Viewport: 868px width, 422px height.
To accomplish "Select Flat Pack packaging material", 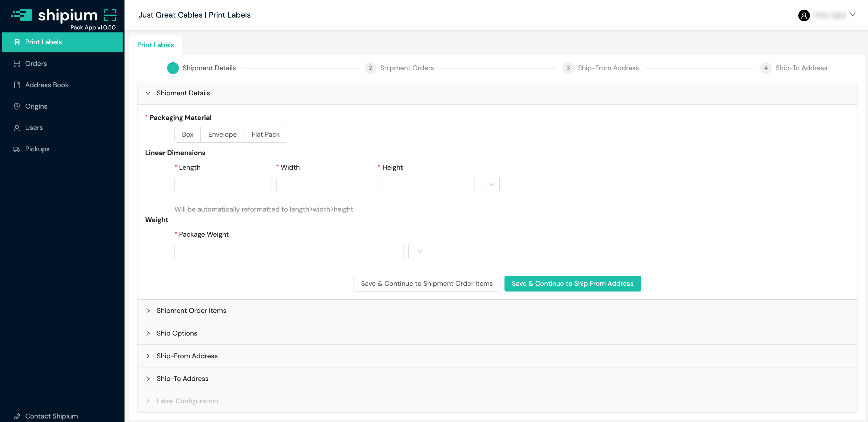I will [265, 135].
